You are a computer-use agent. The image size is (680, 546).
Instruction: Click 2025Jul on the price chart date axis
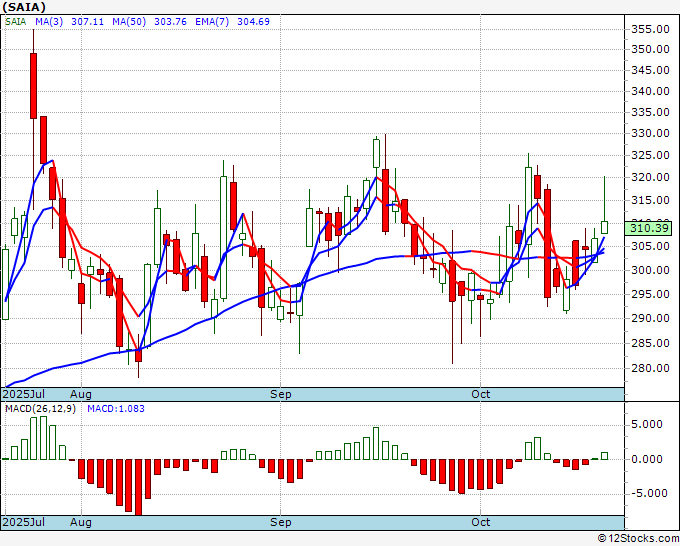[x=24, y=394]
